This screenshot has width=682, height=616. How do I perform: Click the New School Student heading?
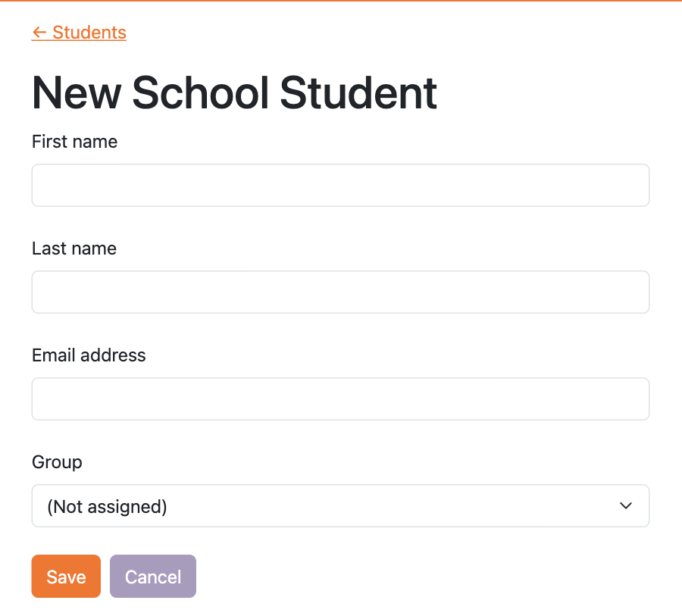tap(234, 92)
